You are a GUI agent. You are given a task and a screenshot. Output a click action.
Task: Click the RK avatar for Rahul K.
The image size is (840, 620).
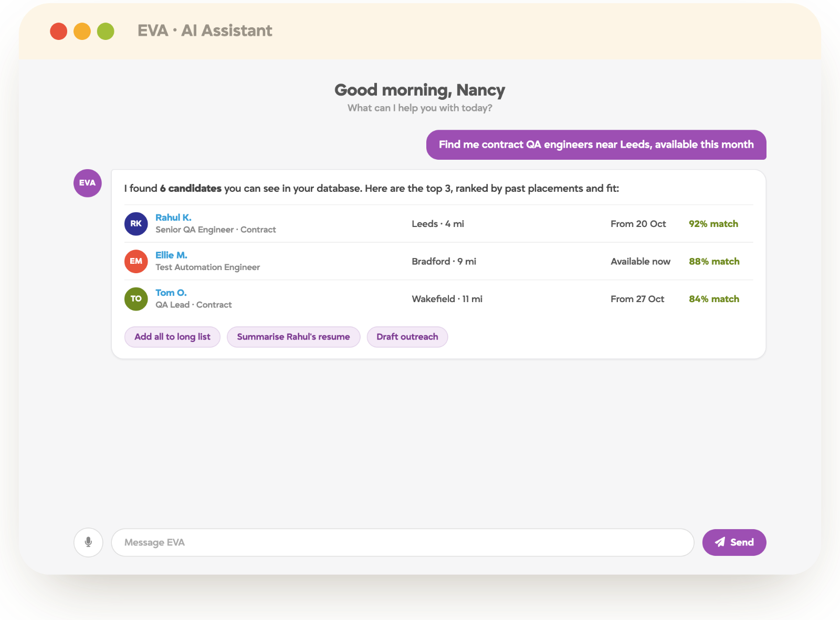pos(136,223)
